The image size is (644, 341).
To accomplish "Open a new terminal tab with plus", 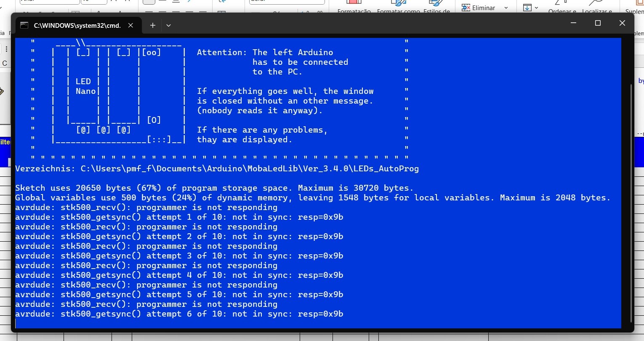I will pyautogui.click(x=153, y=25).
